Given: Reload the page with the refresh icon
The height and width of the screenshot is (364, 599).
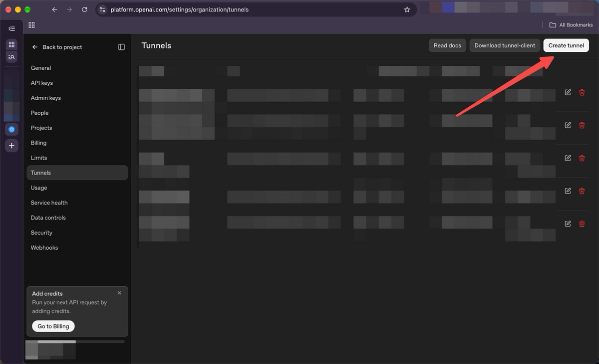Looking at the screenshot, I should pos(84,9).
